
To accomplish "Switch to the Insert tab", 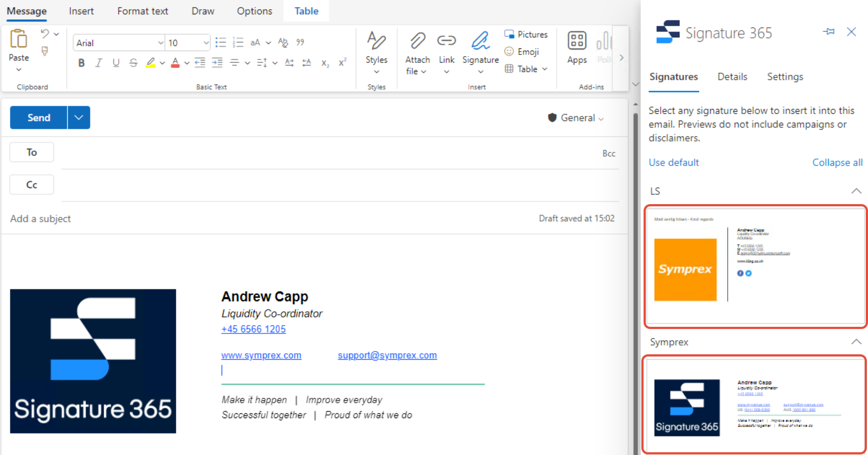I will 81,11.
